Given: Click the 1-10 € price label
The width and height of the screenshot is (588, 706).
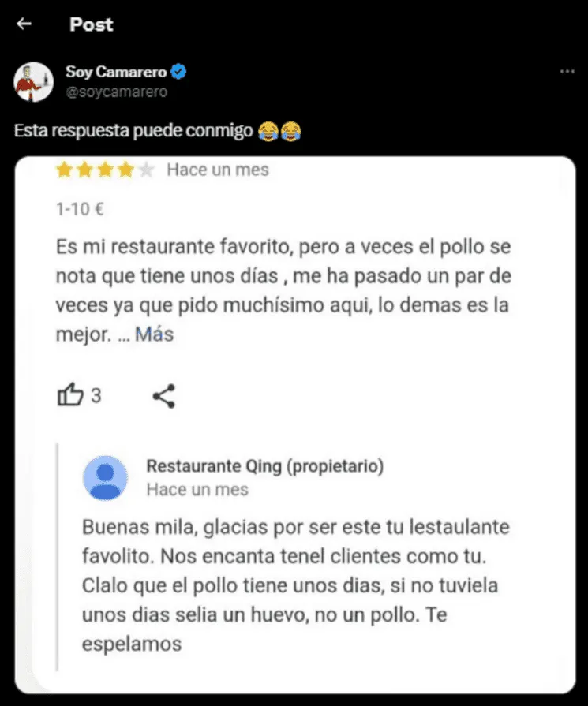Looking at the screenshot, I should coord(81,210).
